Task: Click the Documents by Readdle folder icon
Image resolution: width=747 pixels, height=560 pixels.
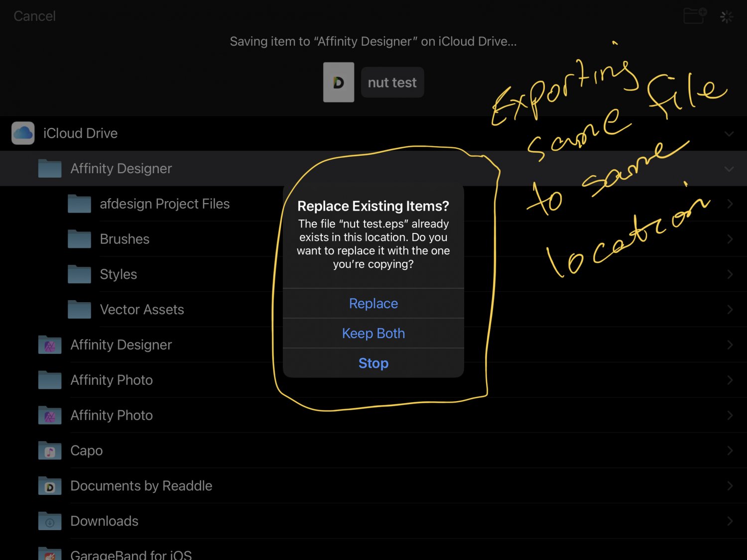Action: (x=49, y=485)
